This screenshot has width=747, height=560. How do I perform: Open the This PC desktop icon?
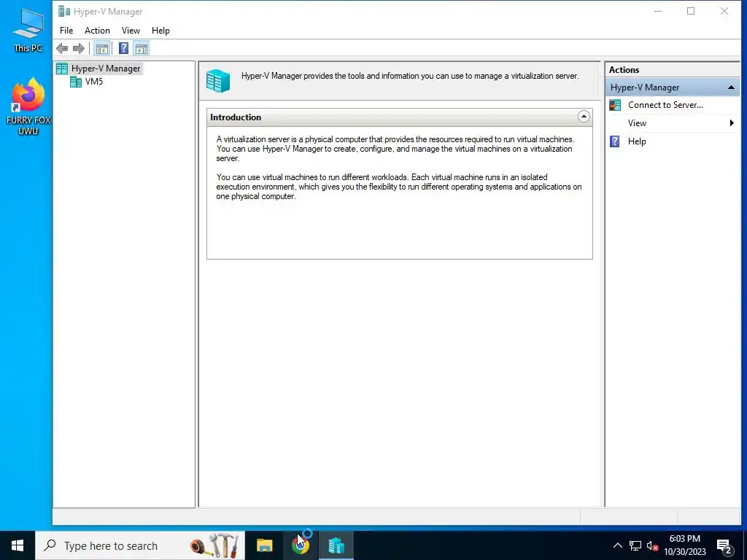28,29
